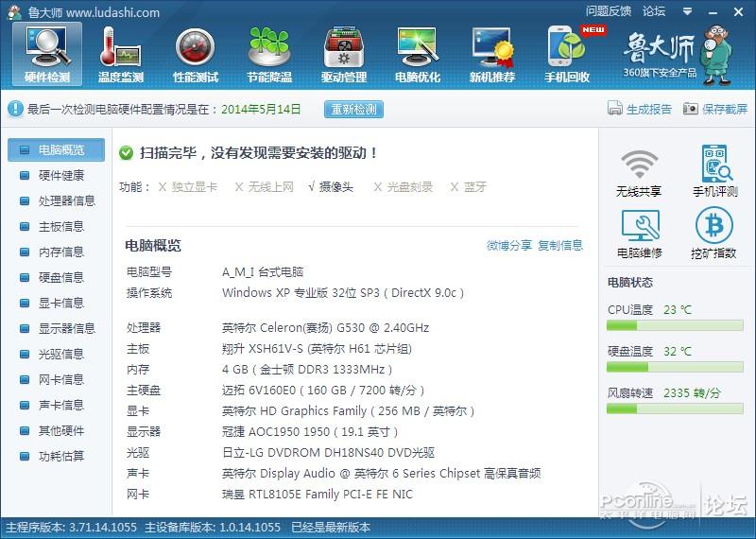Click the HD Graphics Family value
This screenshot has height=539, width=756.
tap(348, 411)
